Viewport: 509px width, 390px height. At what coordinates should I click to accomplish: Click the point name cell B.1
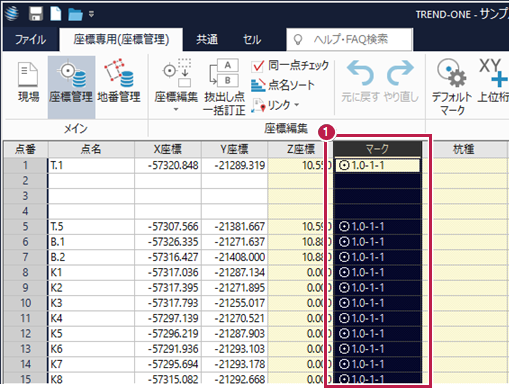(91, 242)
